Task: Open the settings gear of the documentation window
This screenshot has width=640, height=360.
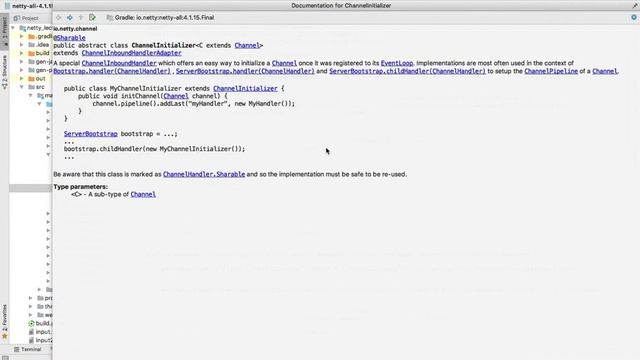Action: tap(634, 18)
